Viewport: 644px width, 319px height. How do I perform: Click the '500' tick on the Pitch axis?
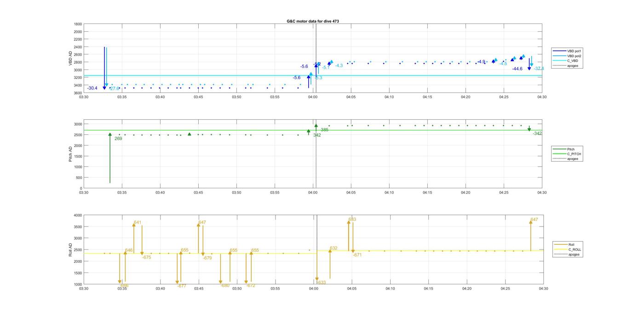pos(79,178)
